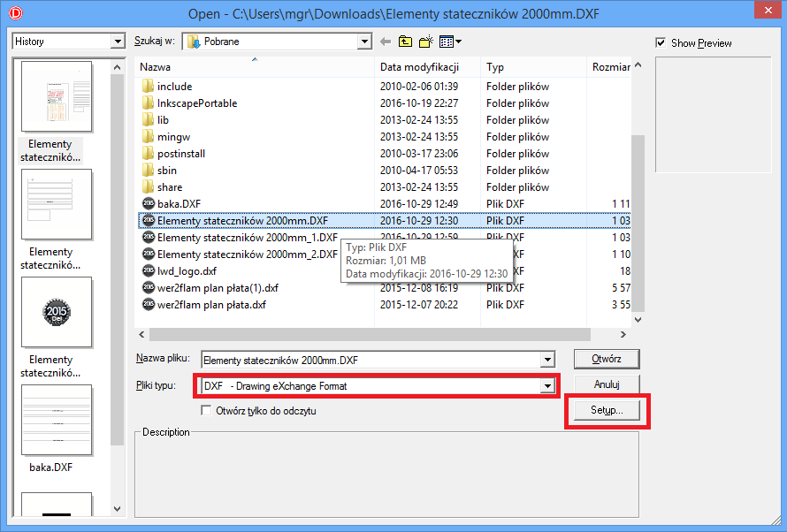This screenshot has width=787, height=532.
Task: Expand the History dropdown
Action: (x=118, y=42)
